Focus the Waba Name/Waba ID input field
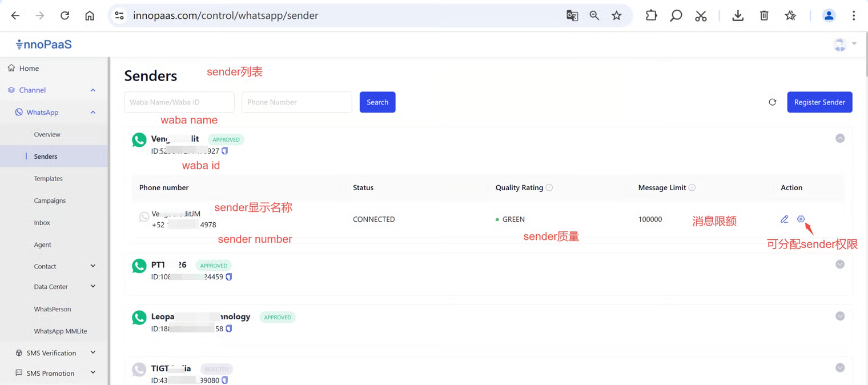This screenshot has height=385, width=868. coord(179,102)
